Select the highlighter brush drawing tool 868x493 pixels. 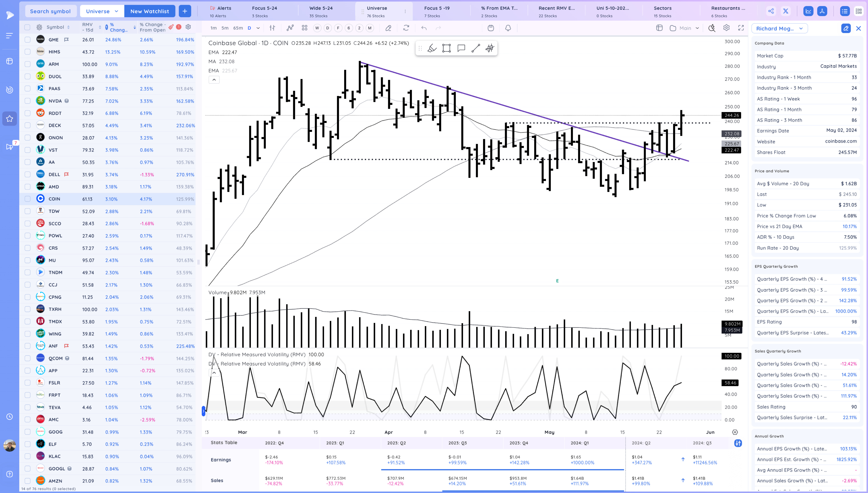(432, 48)
